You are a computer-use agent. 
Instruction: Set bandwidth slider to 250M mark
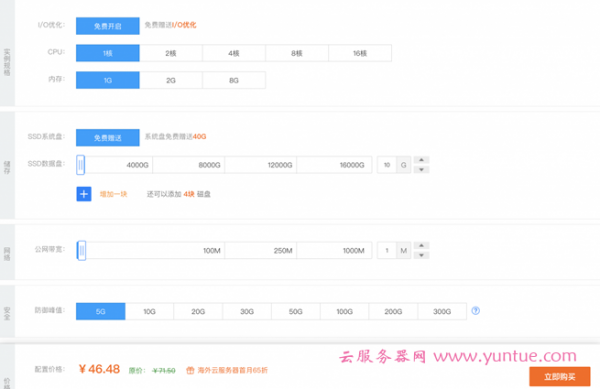coord(283,251)
